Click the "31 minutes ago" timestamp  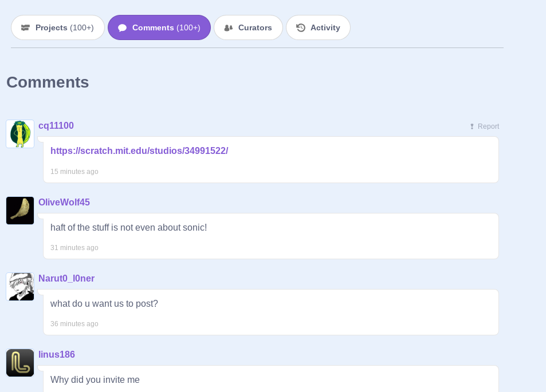pos(74,248)
